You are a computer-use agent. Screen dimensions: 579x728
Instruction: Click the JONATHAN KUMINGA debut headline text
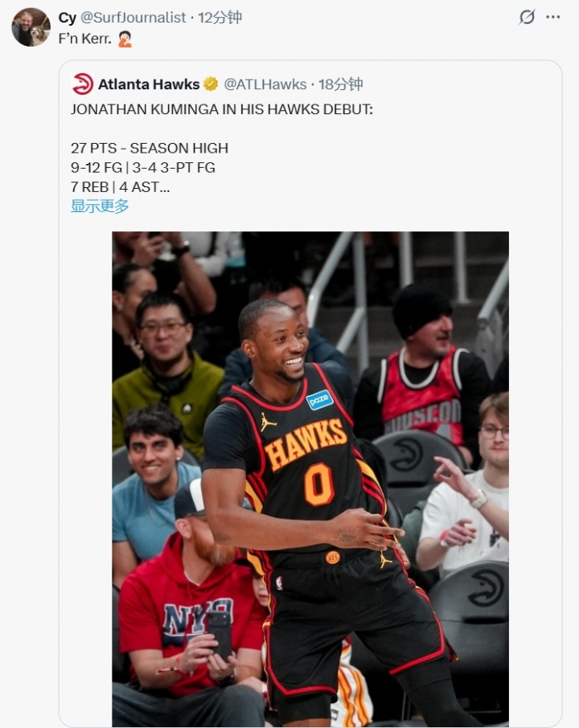pyautogui.click(x=222, y=109)
